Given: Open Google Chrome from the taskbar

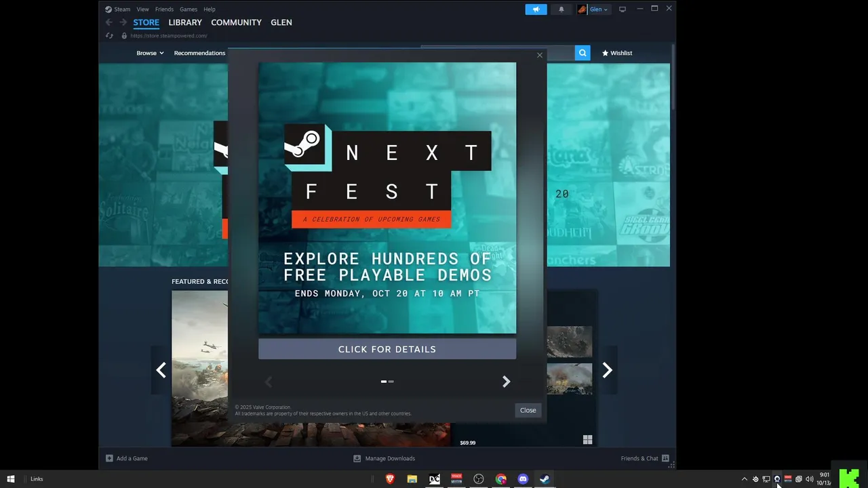Looking at the screenshot, I should pyautogui.click(x=501, y=479).
